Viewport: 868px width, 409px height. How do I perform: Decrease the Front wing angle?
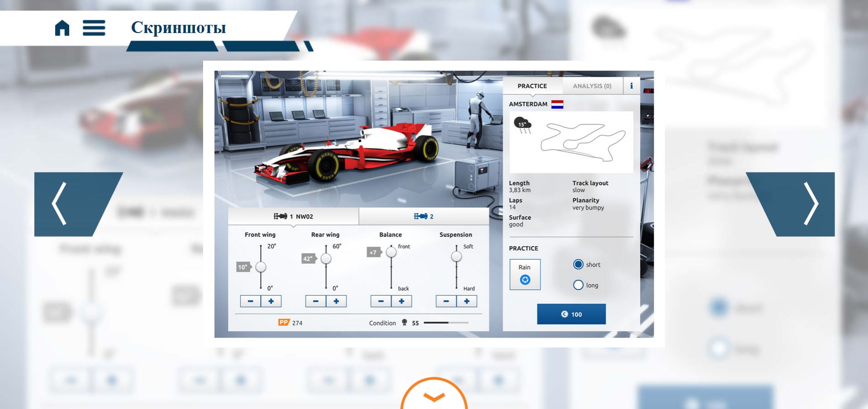pos(251,301)
